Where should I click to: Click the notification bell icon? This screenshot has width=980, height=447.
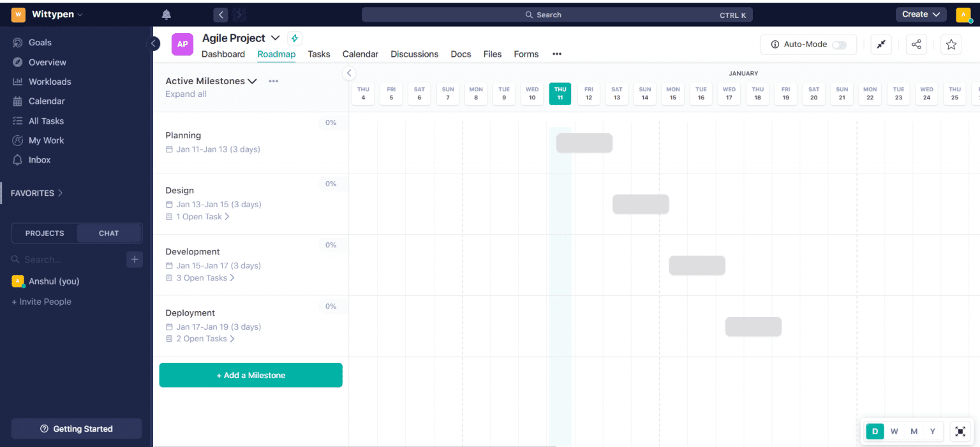click(x=166, y=14)
